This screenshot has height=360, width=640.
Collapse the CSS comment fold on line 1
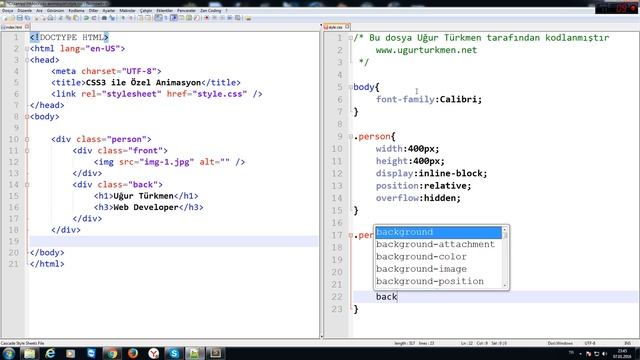click(351, 38)
